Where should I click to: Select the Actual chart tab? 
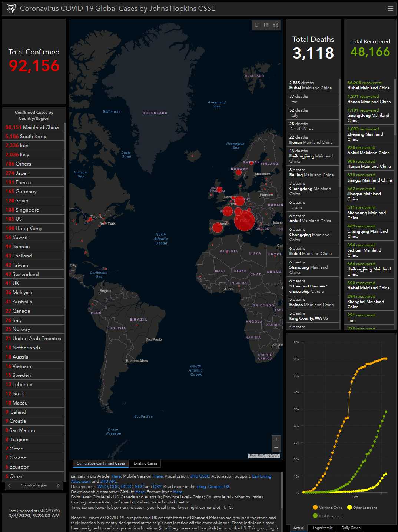tap(299, 528)
